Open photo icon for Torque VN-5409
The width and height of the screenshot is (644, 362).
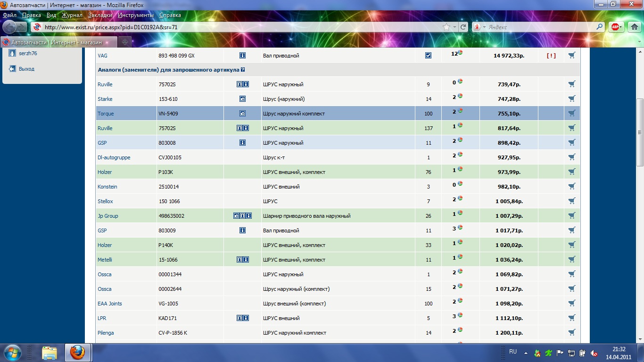pyautogui.click(x=242, y=114)
